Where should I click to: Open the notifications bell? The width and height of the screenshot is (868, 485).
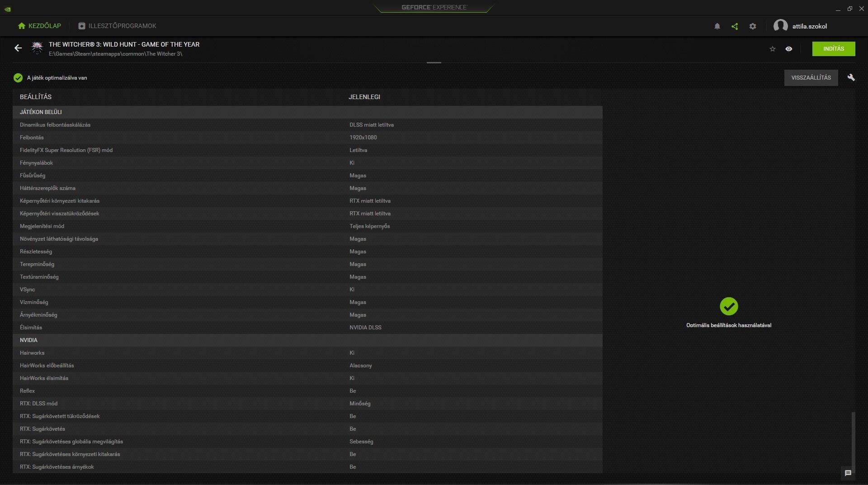click(x=717, y=26)
